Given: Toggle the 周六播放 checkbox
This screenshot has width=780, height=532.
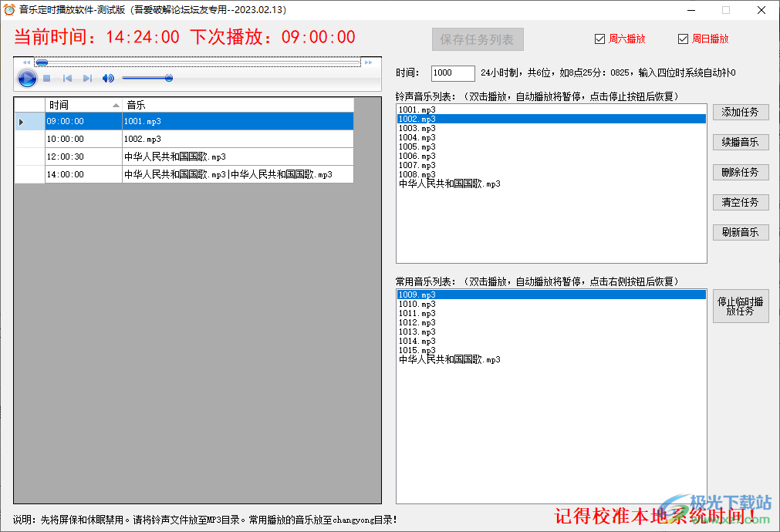Looking at the screenshot, I should (599, 38).
